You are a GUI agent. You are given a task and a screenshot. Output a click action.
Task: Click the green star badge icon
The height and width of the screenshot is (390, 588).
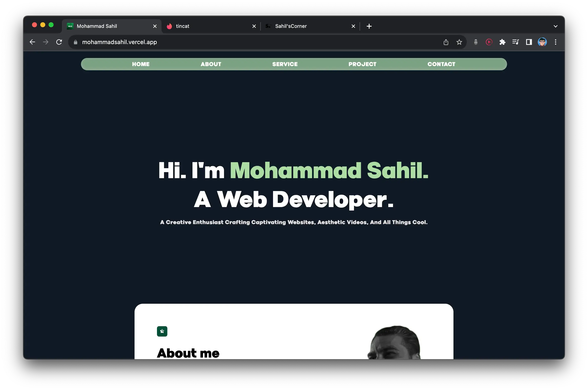point(162,331)
